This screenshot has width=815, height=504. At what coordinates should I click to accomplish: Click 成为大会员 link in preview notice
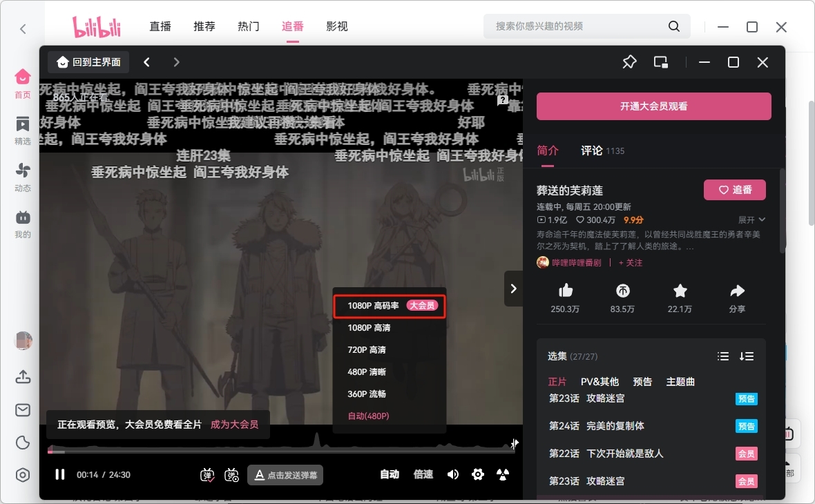pyautogui.click(x=234, y=425)
